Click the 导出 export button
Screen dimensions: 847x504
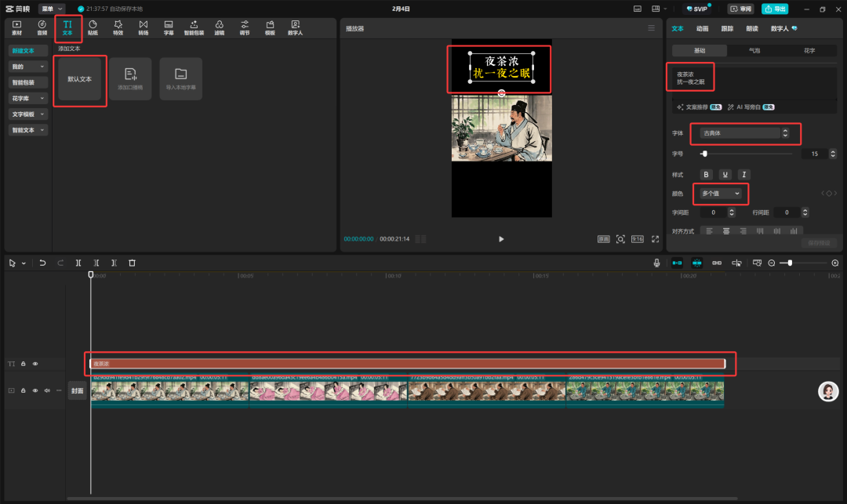(x=775, y=9)
